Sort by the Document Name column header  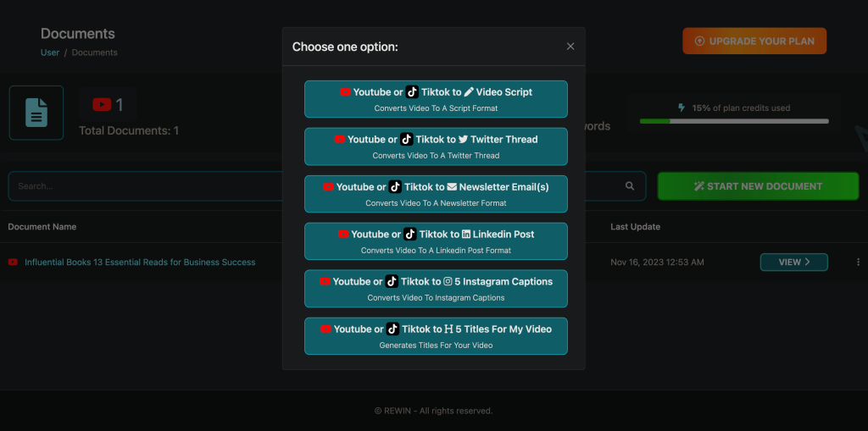42,227
